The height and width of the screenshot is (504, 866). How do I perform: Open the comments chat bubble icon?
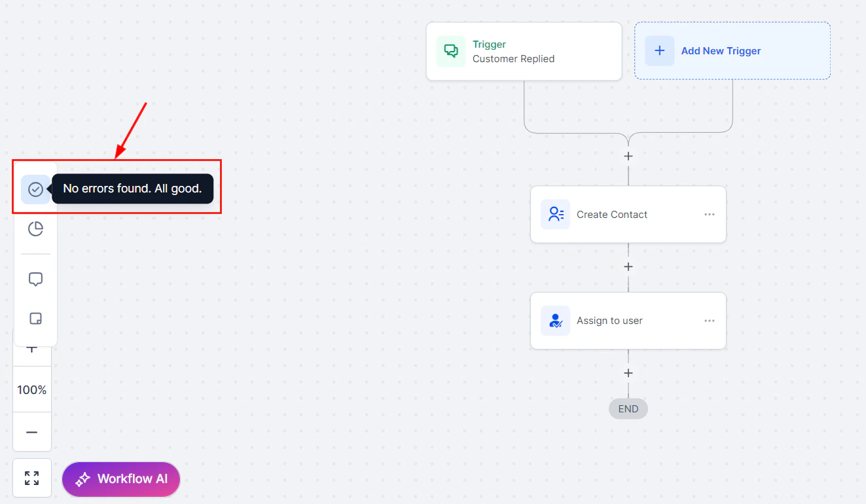pos(35,278)
